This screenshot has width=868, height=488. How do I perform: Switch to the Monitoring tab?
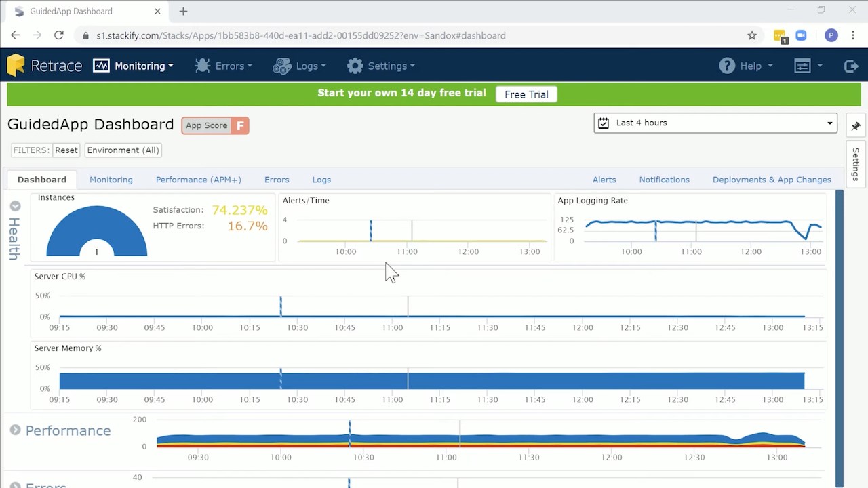coord(111,180)
